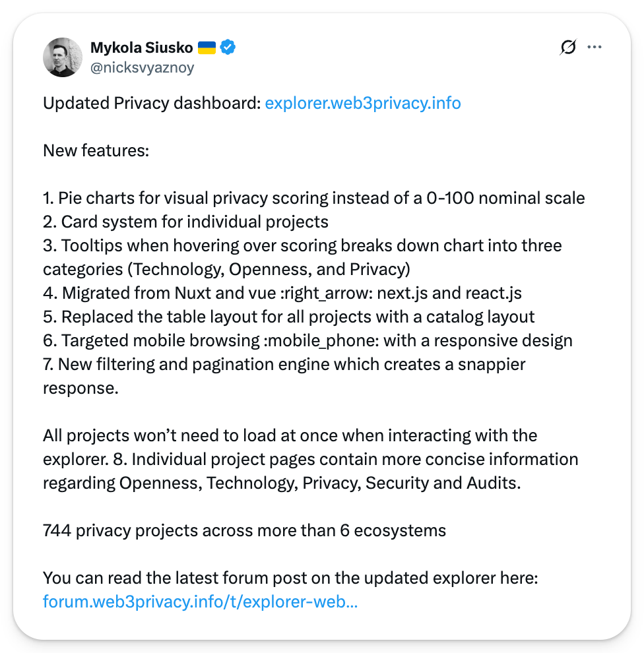Open the @nicksvyaznoy handle

point(142,67)
